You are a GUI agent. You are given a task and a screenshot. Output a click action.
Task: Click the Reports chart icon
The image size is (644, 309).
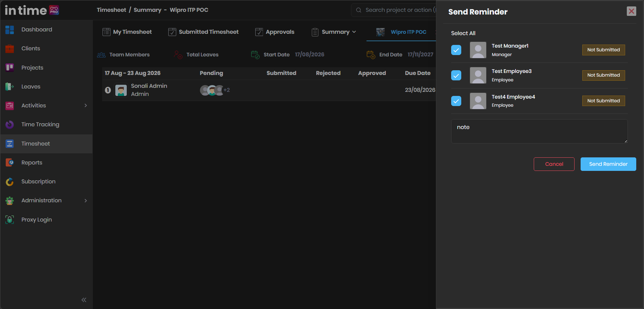click(10, 162)
